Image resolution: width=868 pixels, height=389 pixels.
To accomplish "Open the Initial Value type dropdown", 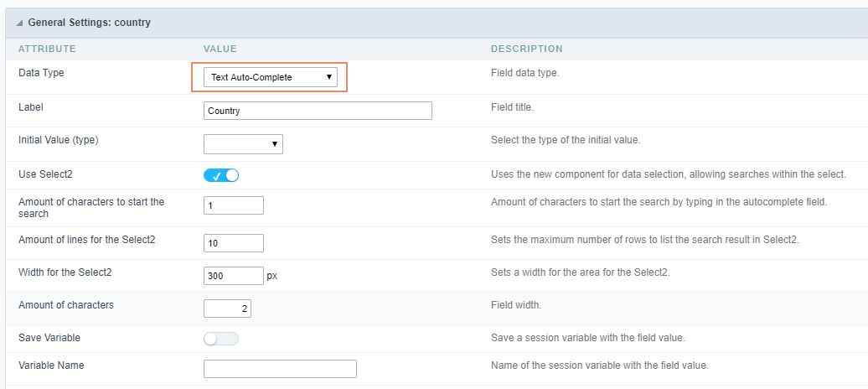I will (x=243, y=144).
